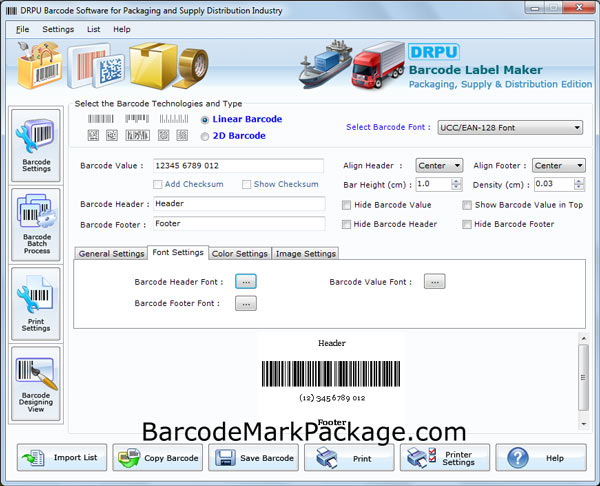Click the Print printer icon button
Viewport: 600px width, 486px height.
(x=349, y=457)
